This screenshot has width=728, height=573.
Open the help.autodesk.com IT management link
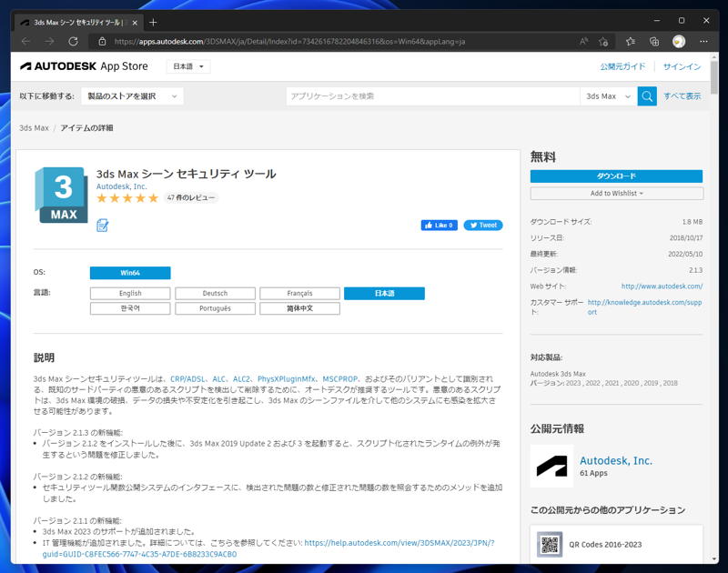(268, 548)
